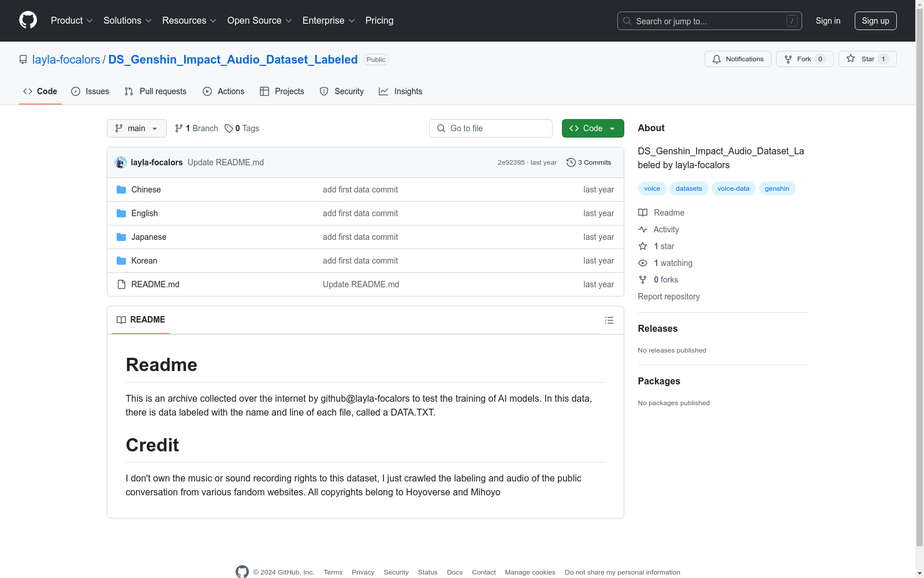Open Activity link in About
Image resolution: width=924 pixels, height=578 pixels.
659,229
